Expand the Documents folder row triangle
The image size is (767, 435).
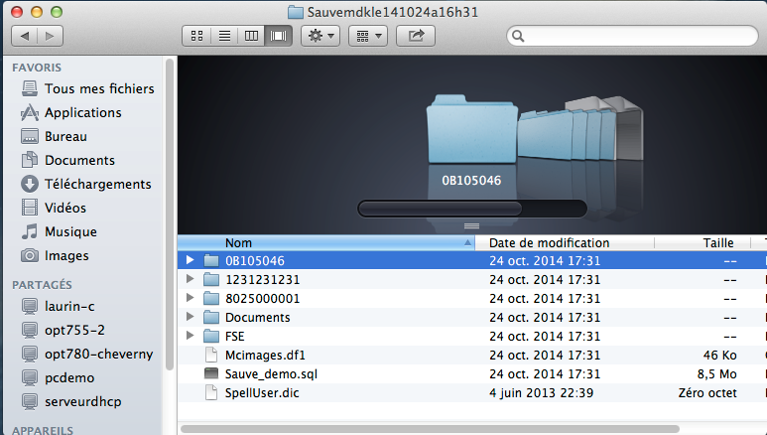pos(190,317)
